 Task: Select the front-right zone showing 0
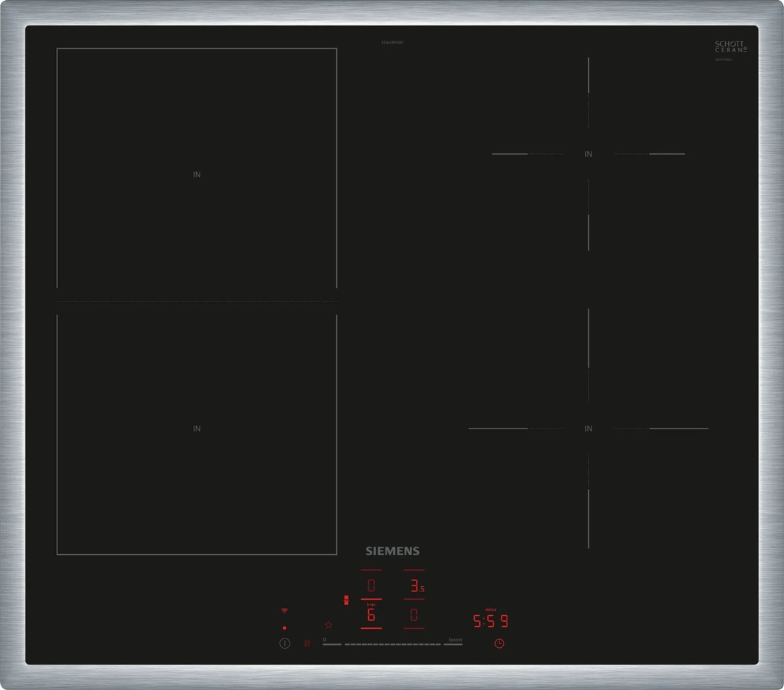click(415, 615)
